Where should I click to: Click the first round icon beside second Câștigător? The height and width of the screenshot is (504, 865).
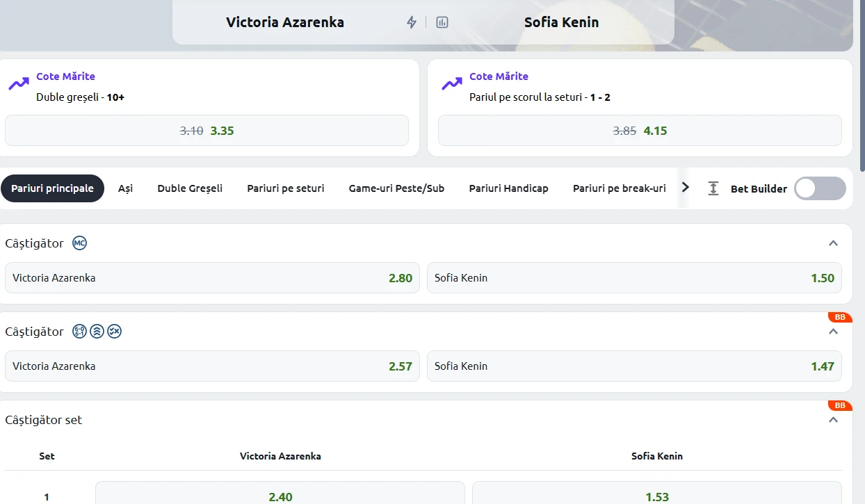[x=80, y=332]
